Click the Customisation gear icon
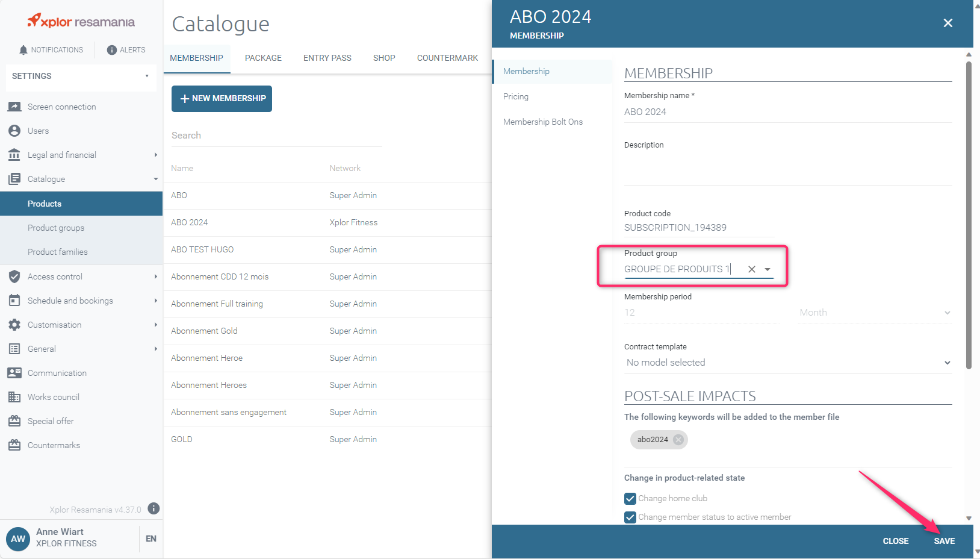The image size is (980, 559). coord(14,325)
